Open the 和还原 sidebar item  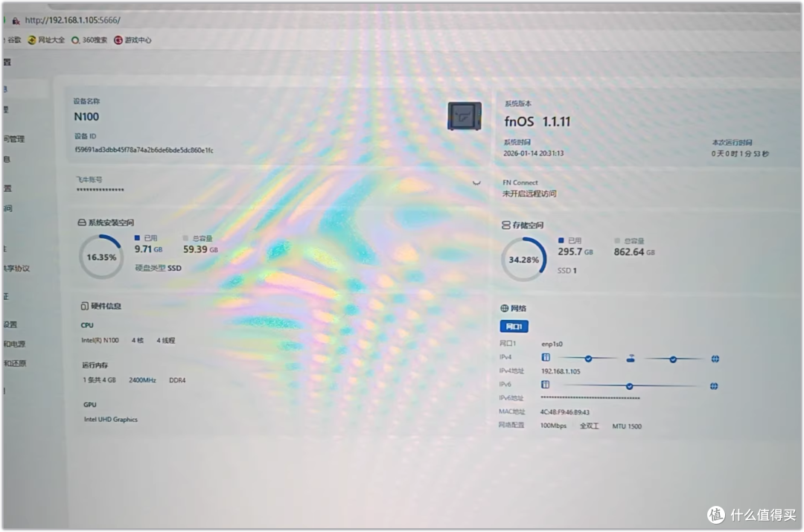[x=14, y=363]
